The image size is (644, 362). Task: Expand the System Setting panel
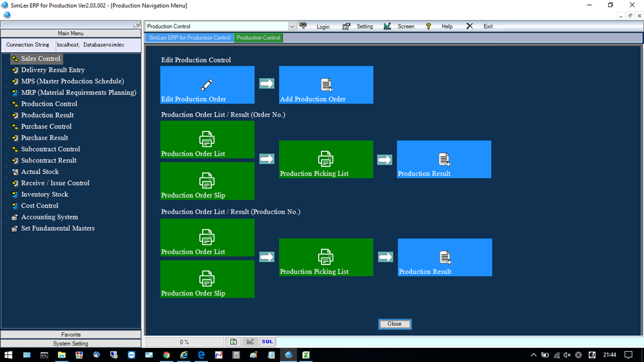tap(71, 344)
